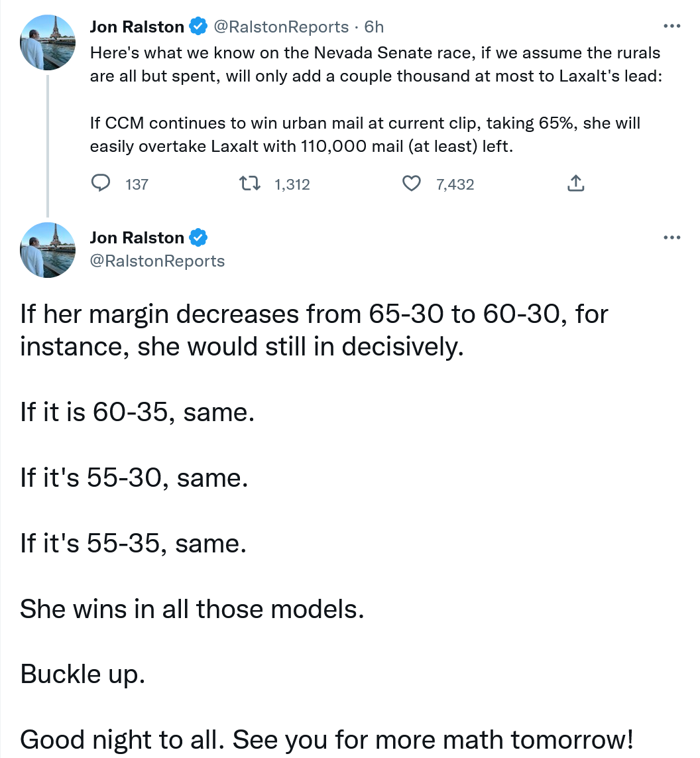
Task: Click the 1,312 retweets count
Action: [x=292, y=184]
